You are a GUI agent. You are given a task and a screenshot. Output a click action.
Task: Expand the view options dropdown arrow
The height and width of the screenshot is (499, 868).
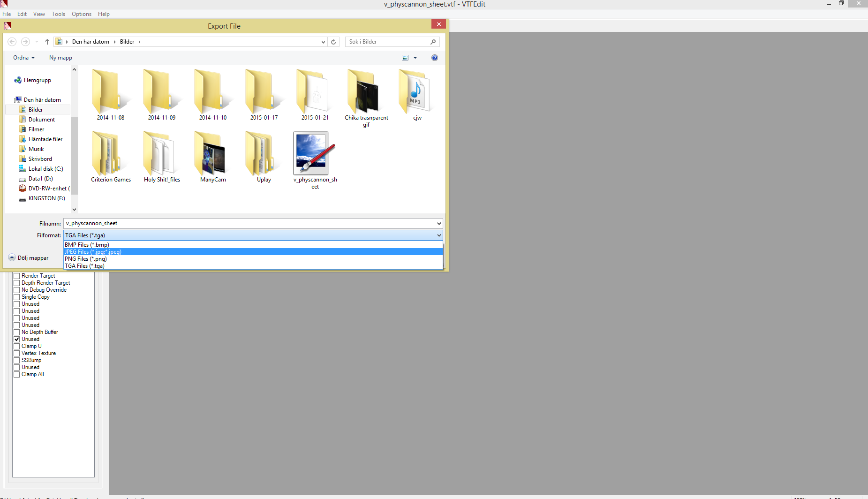click(x=415, y=58)
